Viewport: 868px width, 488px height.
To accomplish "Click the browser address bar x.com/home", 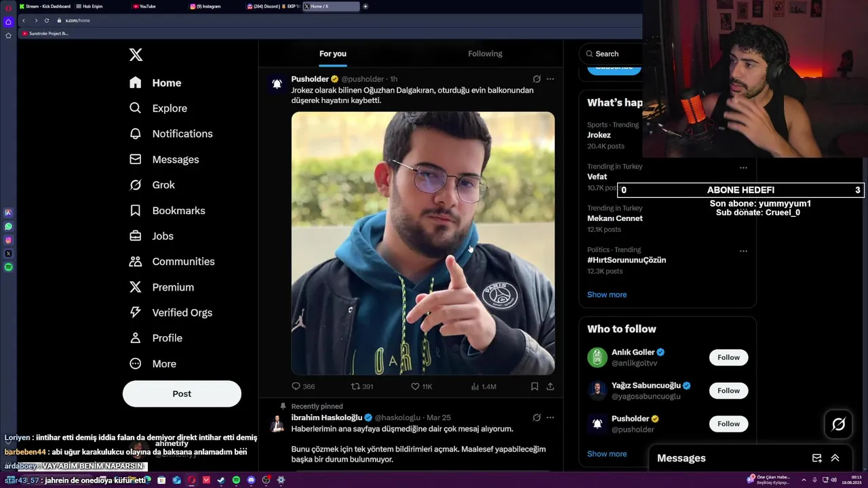I will pyautogui.click(x=77, y=20).
